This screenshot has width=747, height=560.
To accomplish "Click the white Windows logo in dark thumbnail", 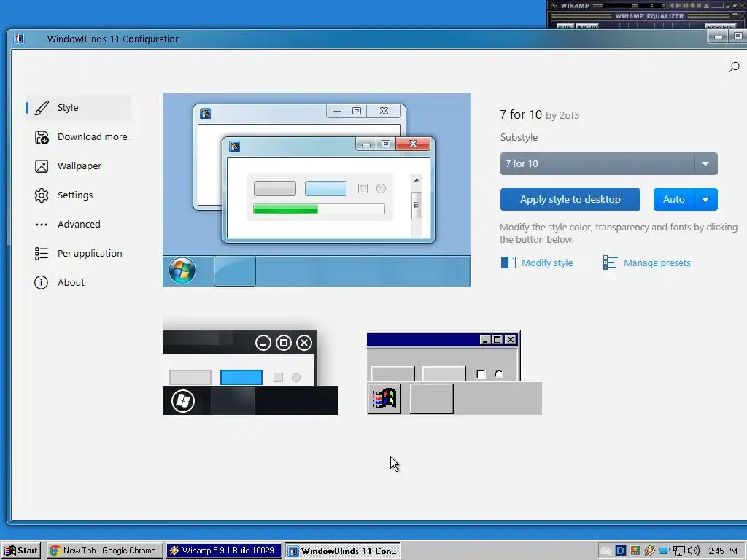I will tap(183, 401).
